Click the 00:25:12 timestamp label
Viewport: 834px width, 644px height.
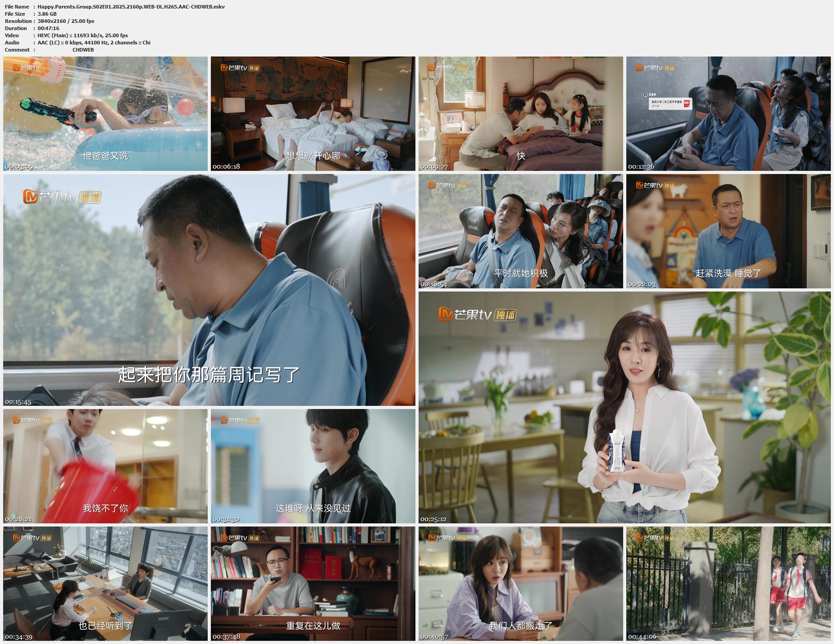[433, 519]
